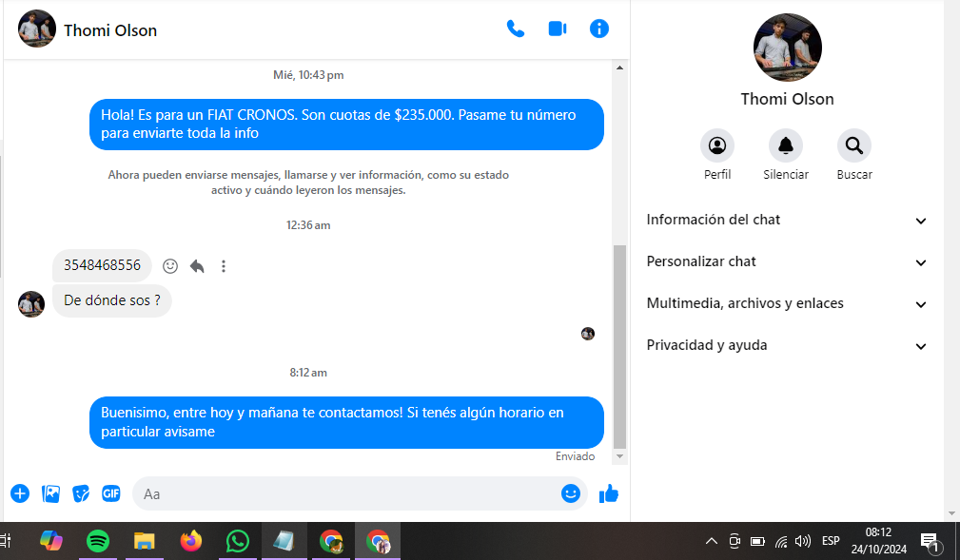Switch the ESP keyboard language indicator
Screen dimensions: 960x560
click(x=831, y=541)
